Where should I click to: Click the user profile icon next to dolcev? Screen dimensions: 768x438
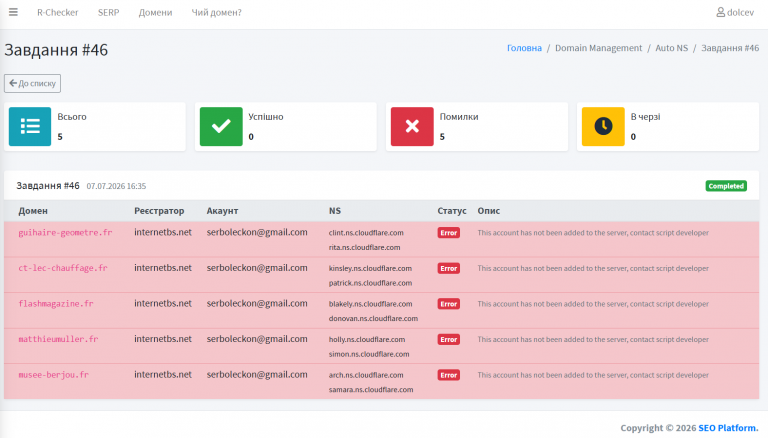point(720,12)
